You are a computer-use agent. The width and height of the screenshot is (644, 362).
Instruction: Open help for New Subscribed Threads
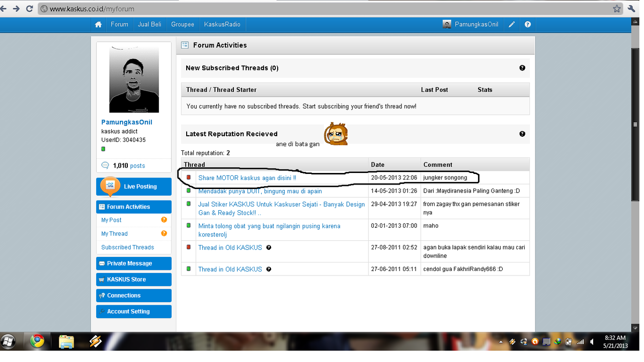click(x=522, y=68)
